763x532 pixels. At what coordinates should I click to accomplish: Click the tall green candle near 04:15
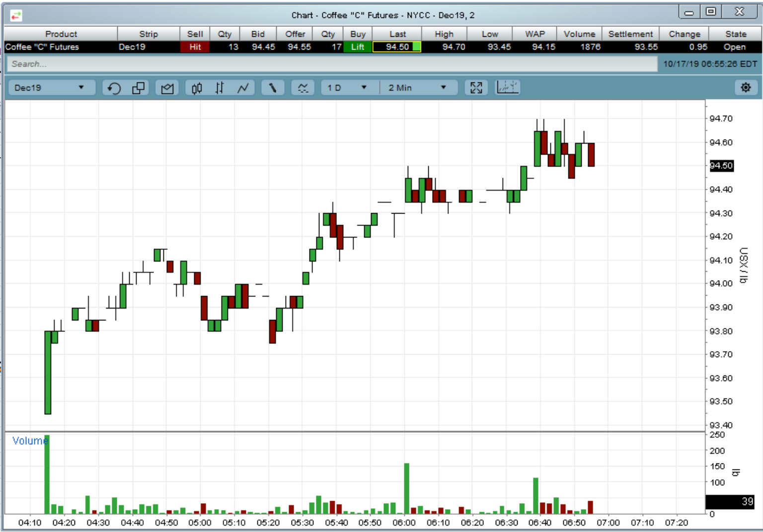point(48,373)
